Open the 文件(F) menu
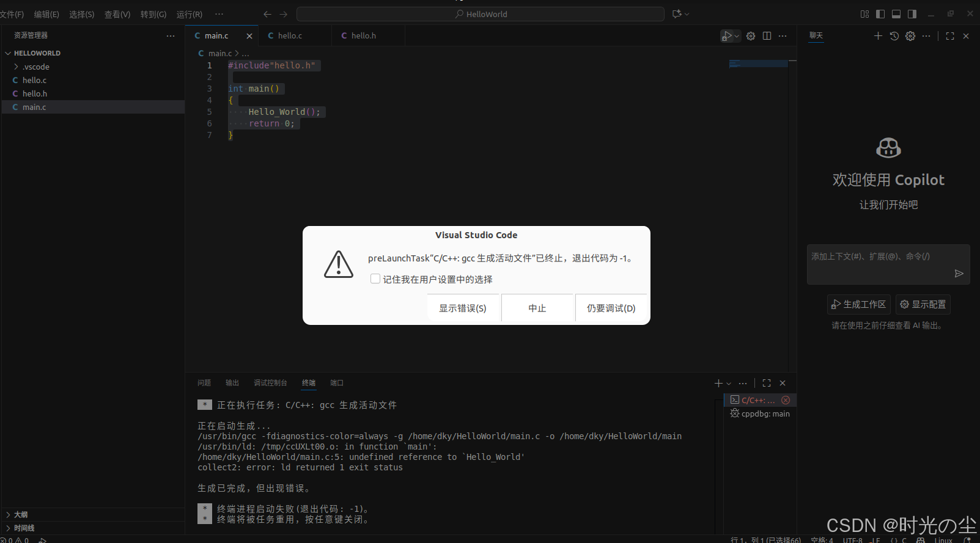980x543 pixels. point(12,14)
